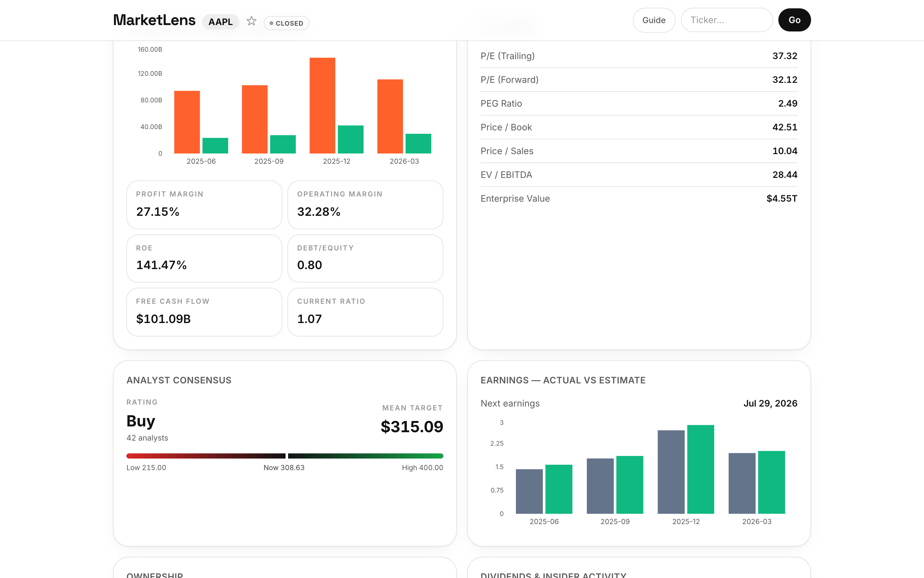Image resolution: width=924 pixels, height=578 pixels.
Task: Select the P/E (Forward) 32.12 row
Action: click(639, 80)
